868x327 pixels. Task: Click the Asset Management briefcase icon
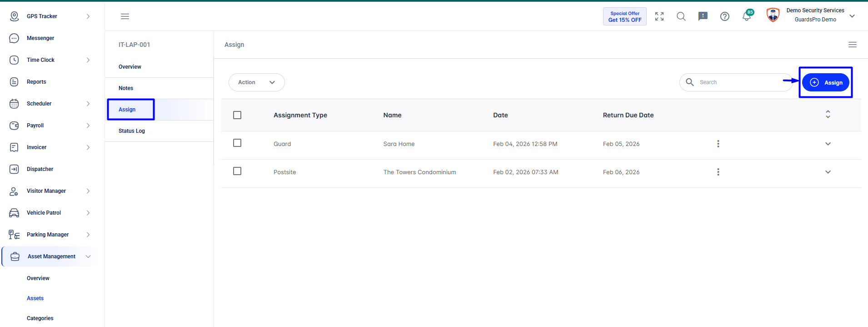[x=15, y=257]
